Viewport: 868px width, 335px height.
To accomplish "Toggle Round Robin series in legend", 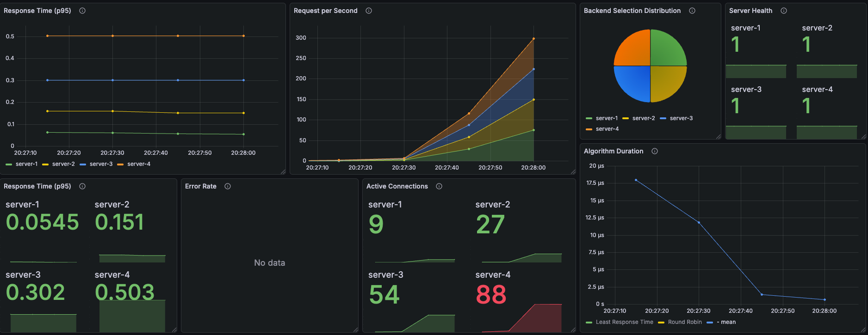I will point(685,322).
